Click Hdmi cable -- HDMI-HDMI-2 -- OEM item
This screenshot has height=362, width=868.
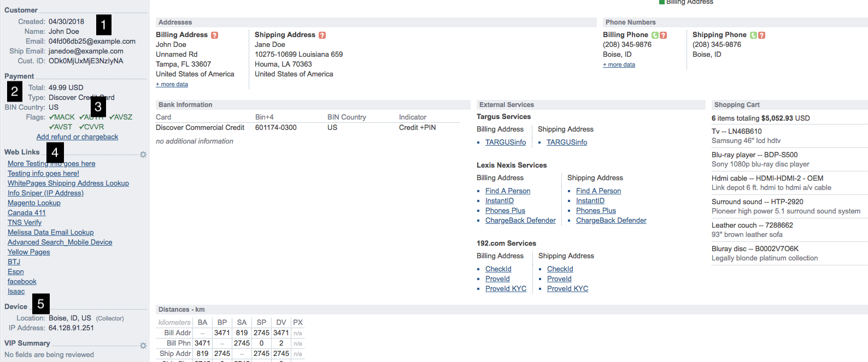[767, 179]
